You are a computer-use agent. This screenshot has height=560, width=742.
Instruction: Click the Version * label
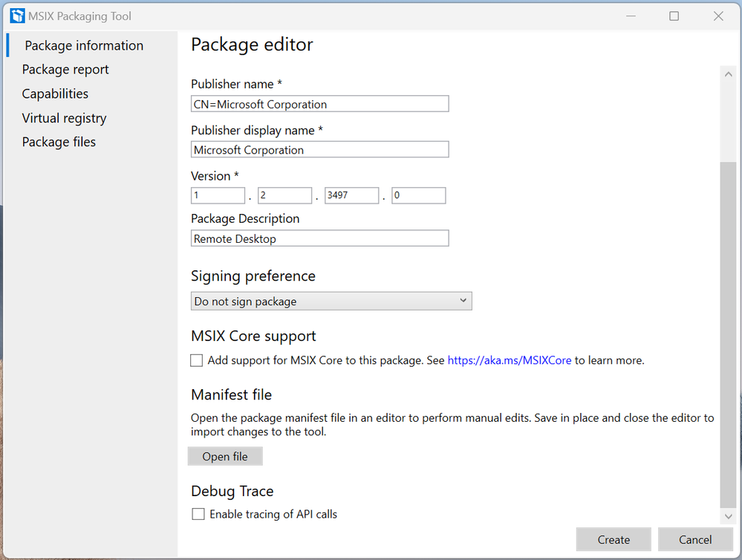(215, 176)
